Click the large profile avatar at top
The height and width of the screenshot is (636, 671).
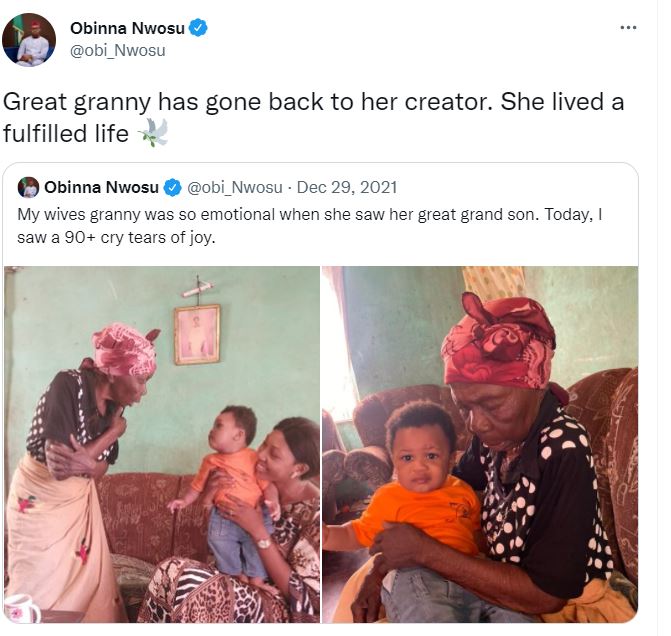29,40
